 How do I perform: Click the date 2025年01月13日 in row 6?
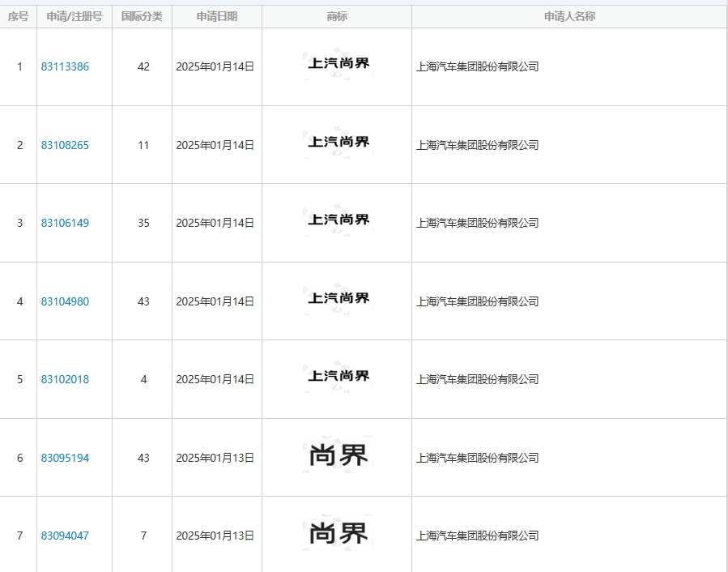pos(215,458)
